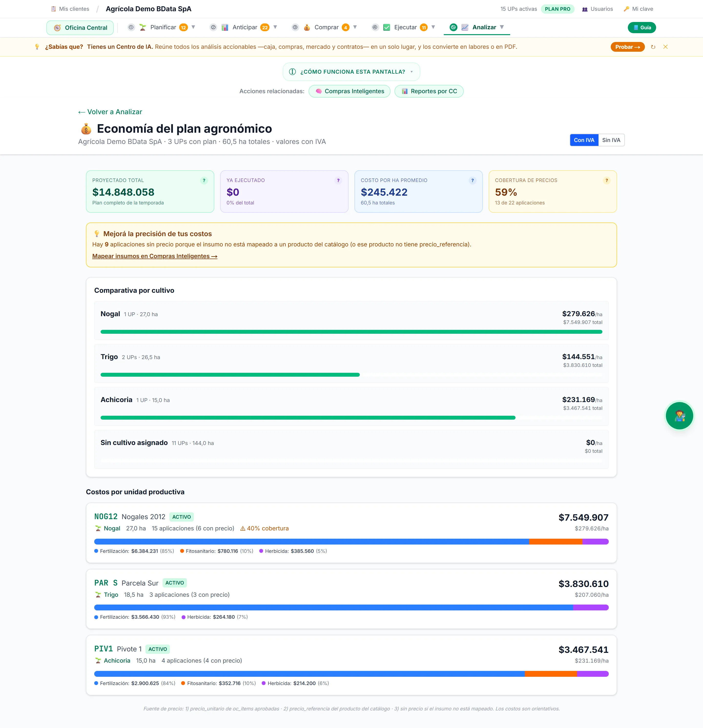Click the Usuarios people icon
This screenshot has height=728, width=703.
click(x=585, y=9)
